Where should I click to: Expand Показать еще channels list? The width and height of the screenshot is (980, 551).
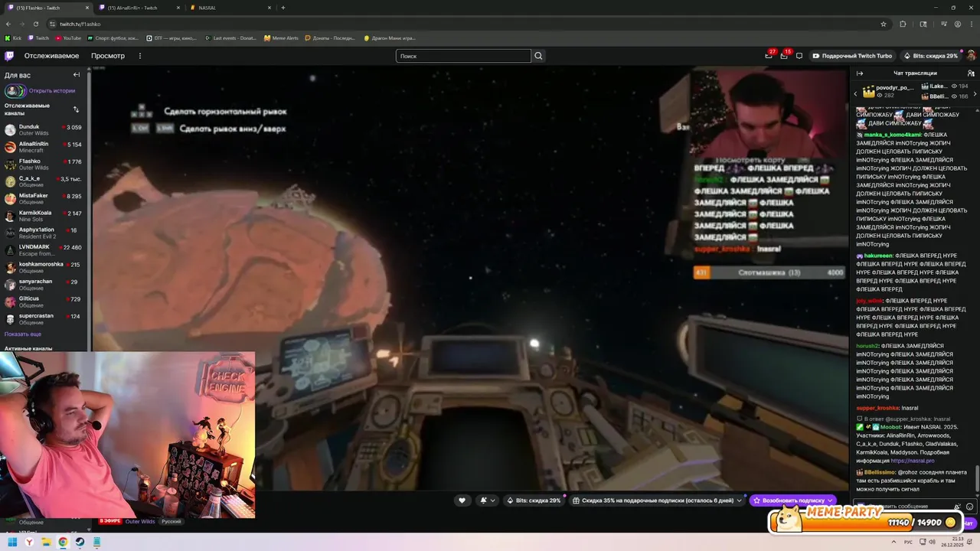tap(23, 334)
